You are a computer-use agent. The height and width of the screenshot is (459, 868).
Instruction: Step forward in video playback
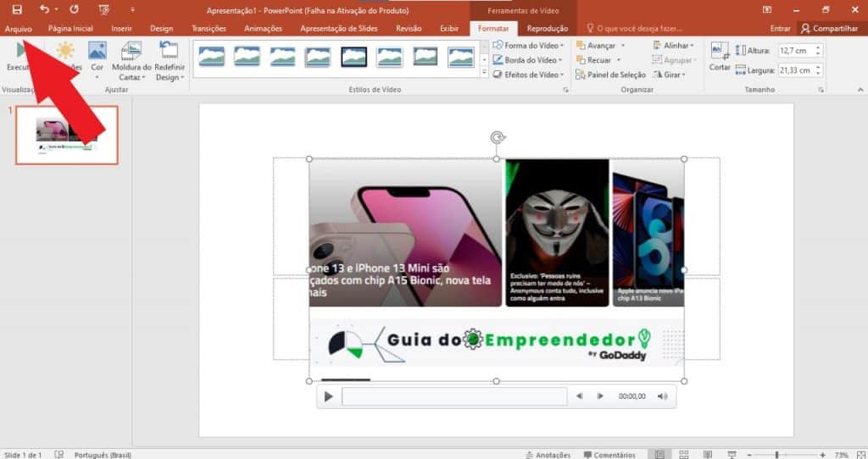600,396
